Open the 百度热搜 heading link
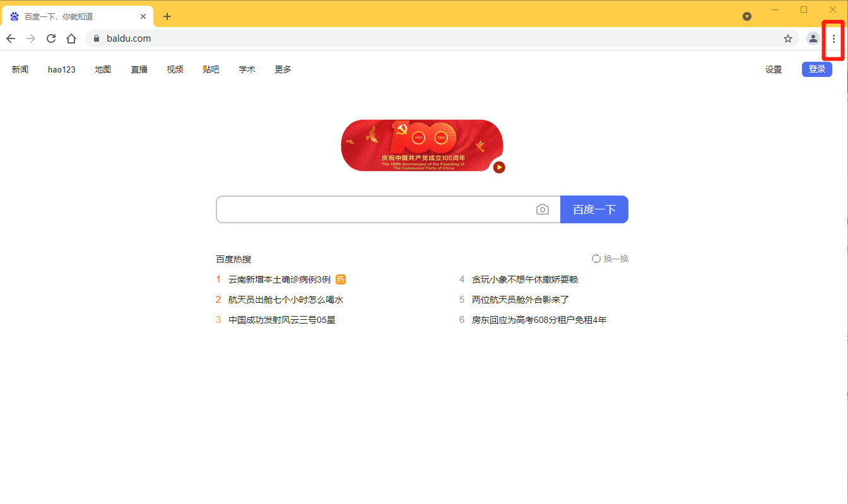The image size is (848, 504). (x=233, y=259)
